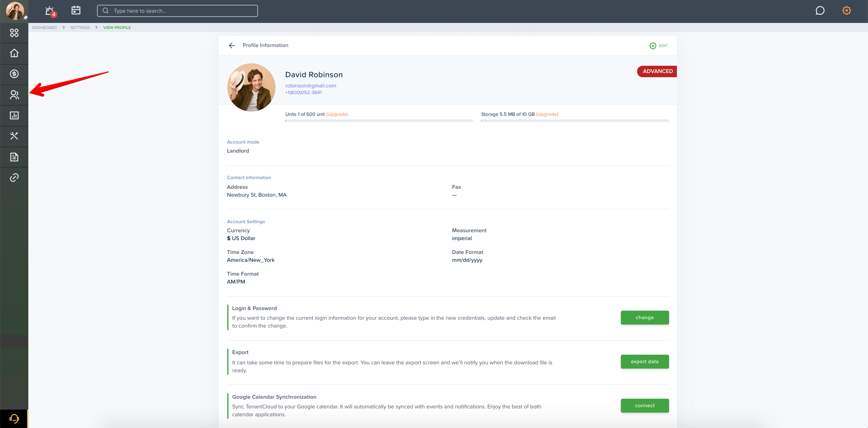Click the ADVANCED plan badge

pyautogui.click(x=657, y=71)
